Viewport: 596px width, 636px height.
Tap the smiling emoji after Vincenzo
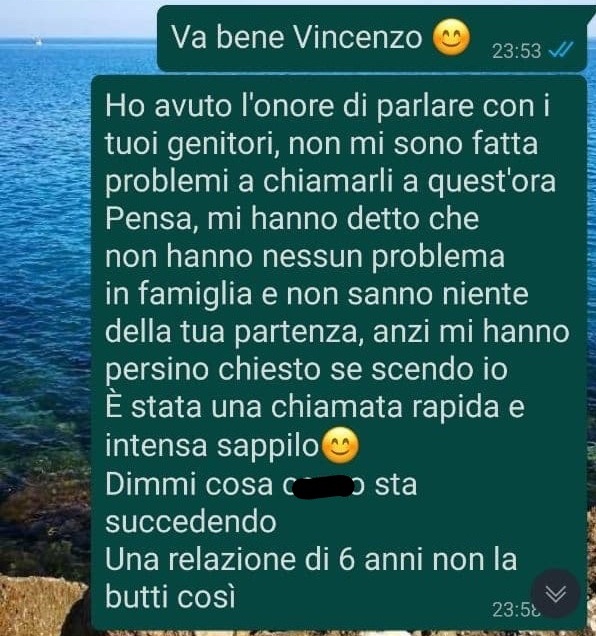[451, 38]
